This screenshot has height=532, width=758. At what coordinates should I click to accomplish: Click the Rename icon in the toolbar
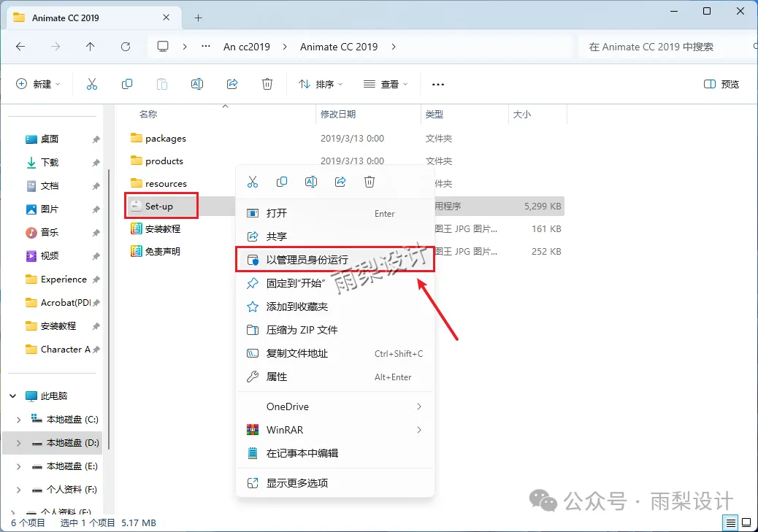[196, 84]
